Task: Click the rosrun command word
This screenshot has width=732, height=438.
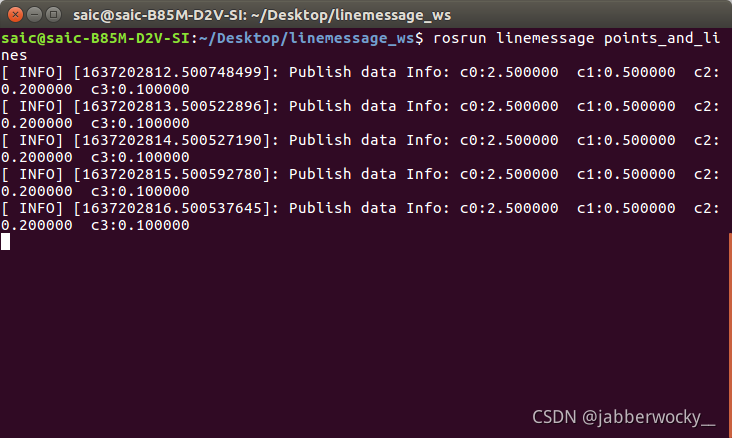Action: click(459, 38)
